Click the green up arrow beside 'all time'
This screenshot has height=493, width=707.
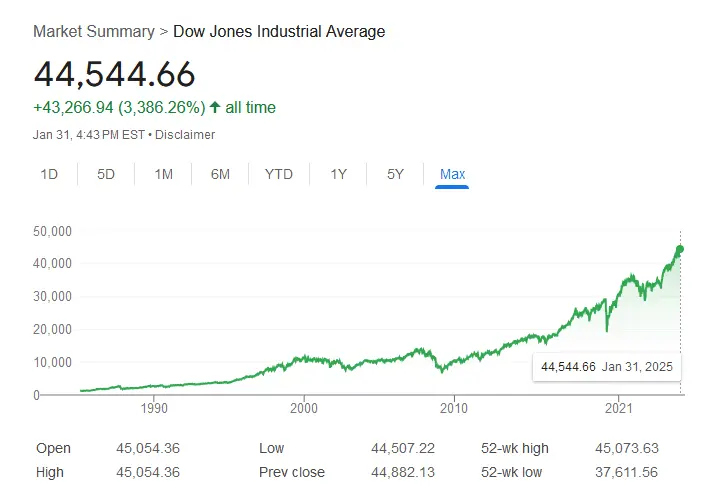click(x=215, y=108)
